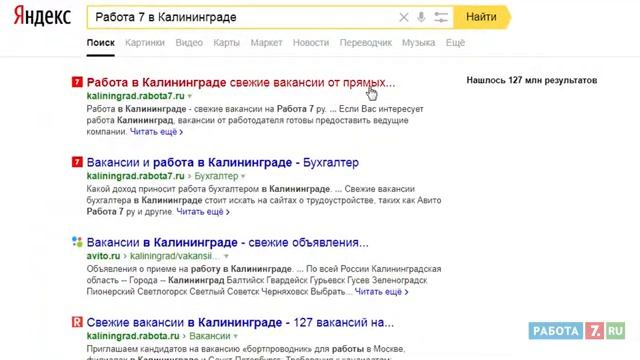
Task: Expand dropdown arrow after Бухгалтер breadcrumb
Action: [x=243, y=177]
